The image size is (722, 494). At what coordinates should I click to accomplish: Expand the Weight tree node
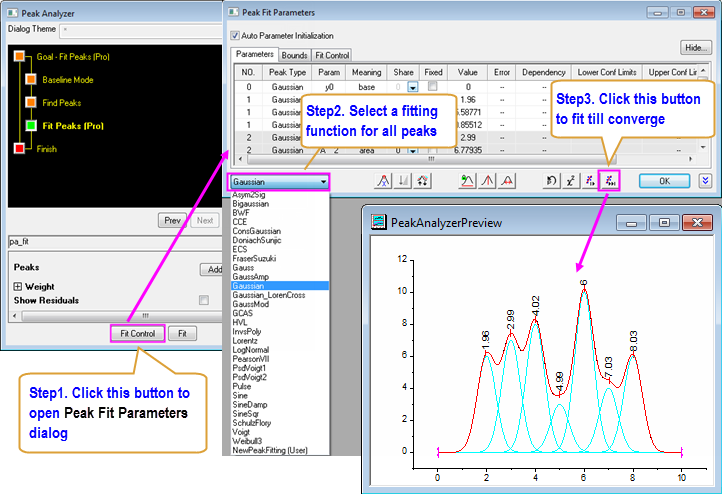(x=18, y=287)
